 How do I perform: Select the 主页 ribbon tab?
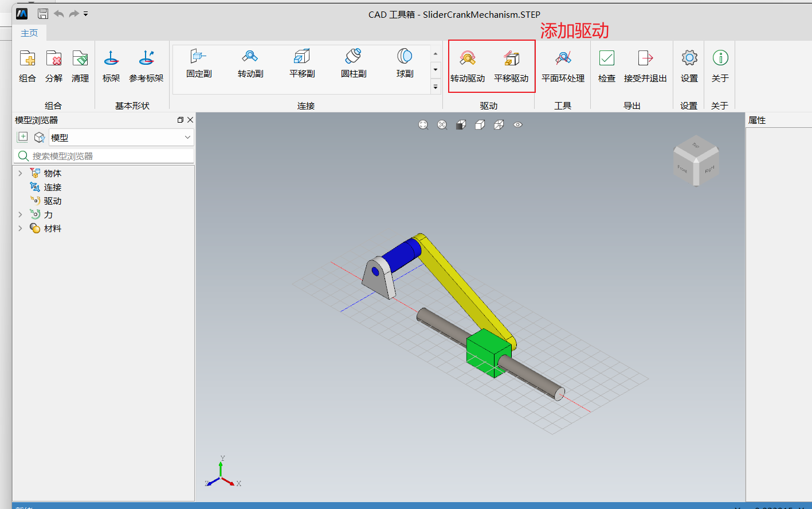pos(29,33)
